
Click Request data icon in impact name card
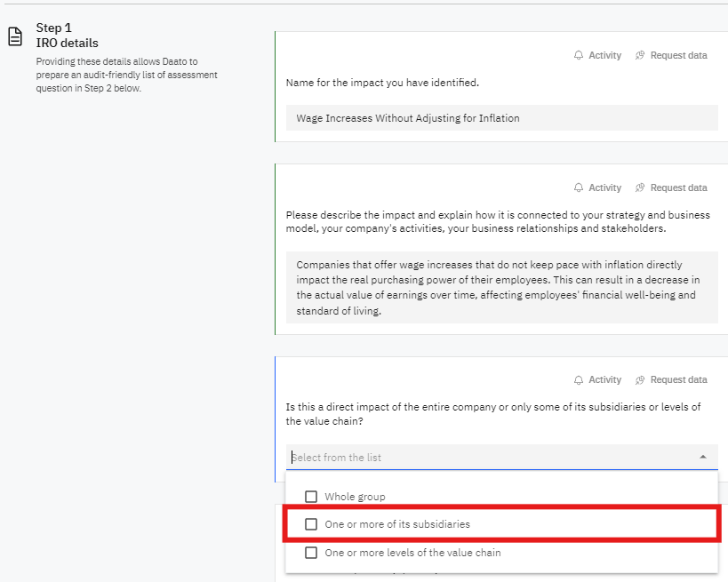pyautogui.click(x=640, y=55)
